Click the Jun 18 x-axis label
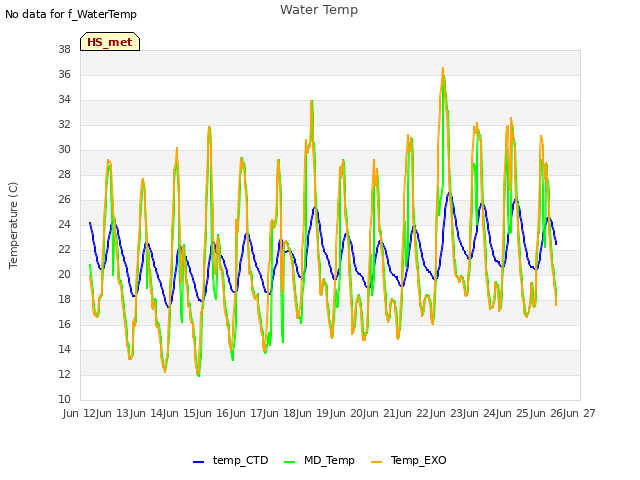 point(281,413)
